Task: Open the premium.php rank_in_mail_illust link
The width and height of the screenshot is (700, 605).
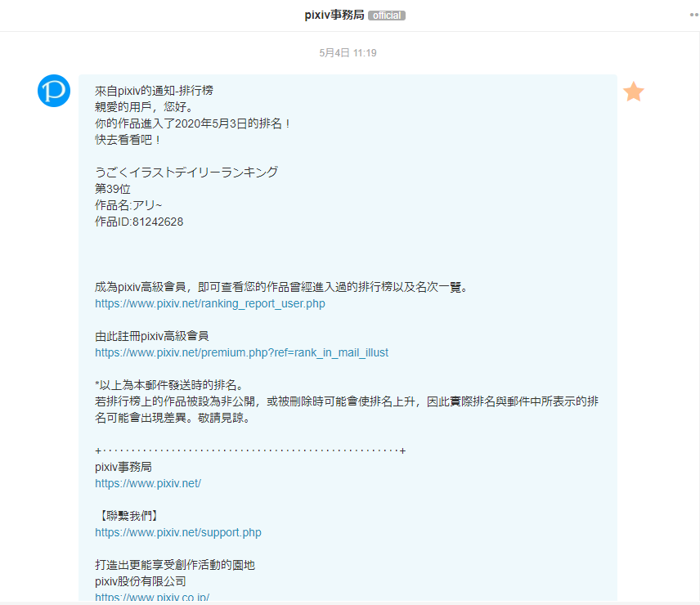Action: (x=241, y=352)
